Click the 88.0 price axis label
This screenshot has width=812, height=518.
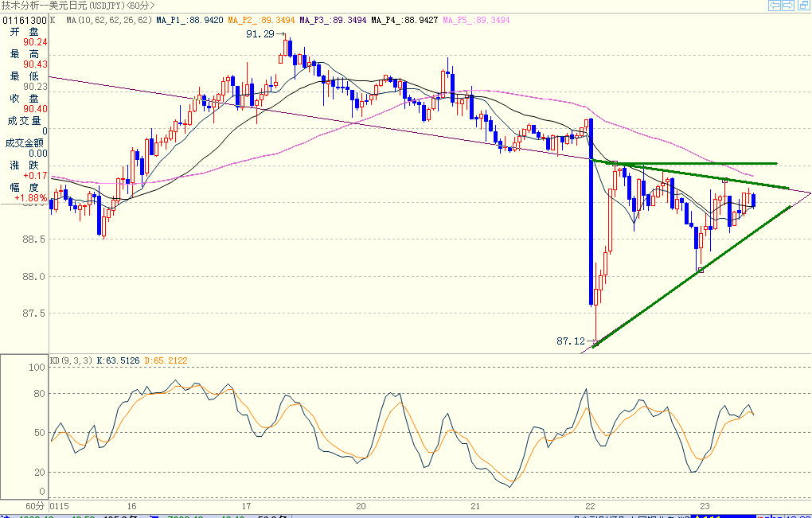click(x=33, y=277)
